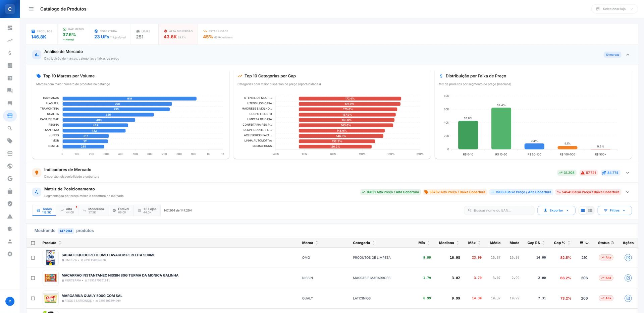644x313 pixels.
Task: Select the Todos tab
Action: click(44, 210)
